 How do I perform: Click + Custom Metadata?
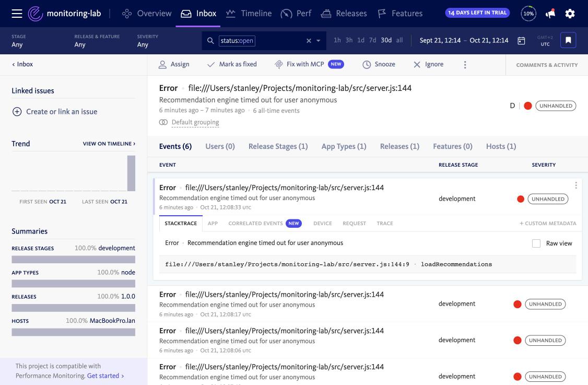click(x=548, y=223)
